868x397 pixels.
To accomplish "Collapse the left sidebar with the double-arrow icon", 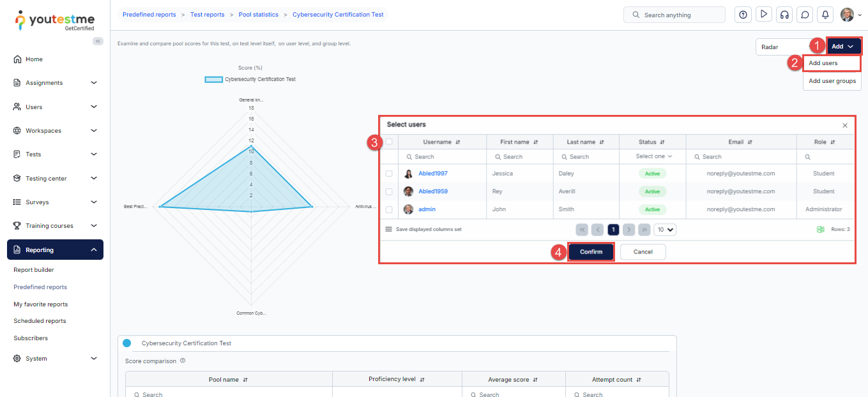I will pos(98,41).
